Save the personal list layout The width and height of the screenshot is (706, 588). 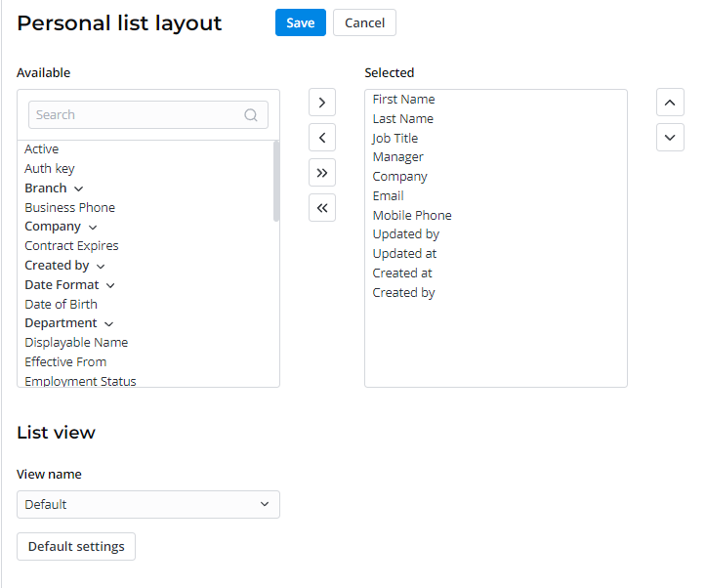(x=300, y=22)
